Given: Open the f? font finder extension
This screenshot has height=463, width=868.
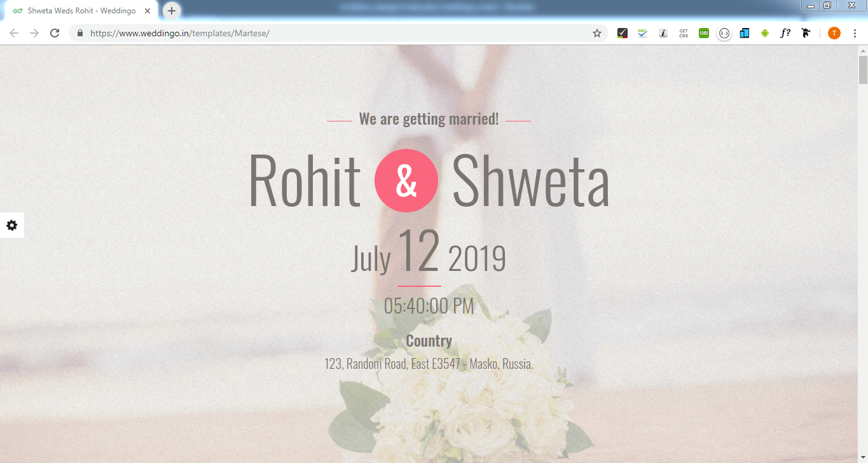Looking at the screenshot, I should [785, 33].
